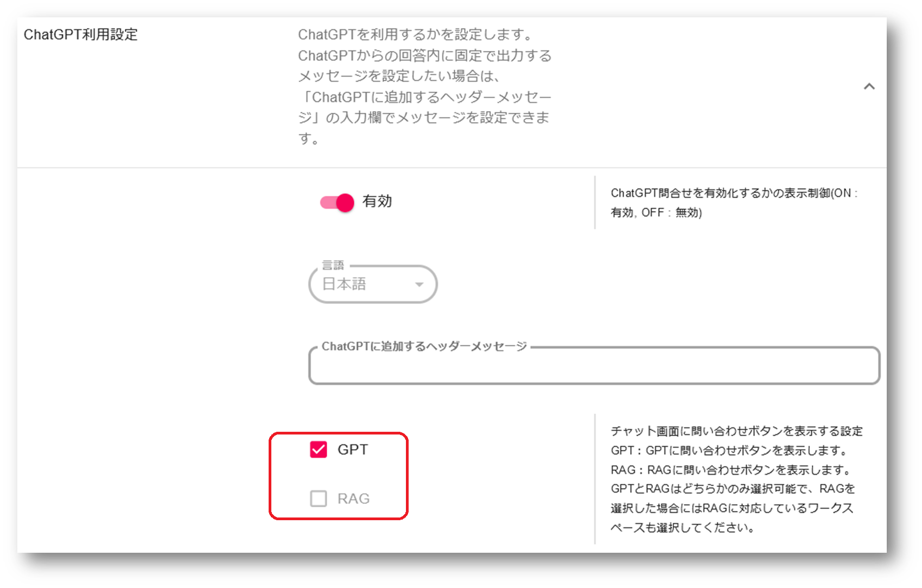This screenshot has height=588, width=922.
Task: Click the GPT：GPTに問い合わせボタンを表示します line
Action: (730, 451)
